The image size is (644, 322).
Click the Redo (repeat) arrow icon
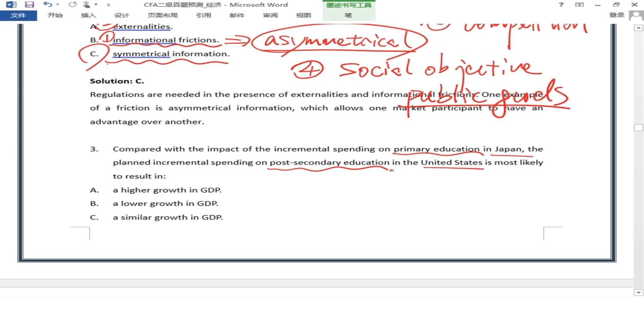pos(73,5)
